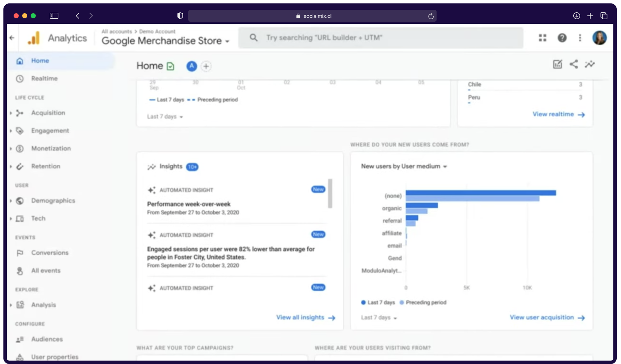
Task: Click the socialmix.cl address bar
Action: coord(312,16)
